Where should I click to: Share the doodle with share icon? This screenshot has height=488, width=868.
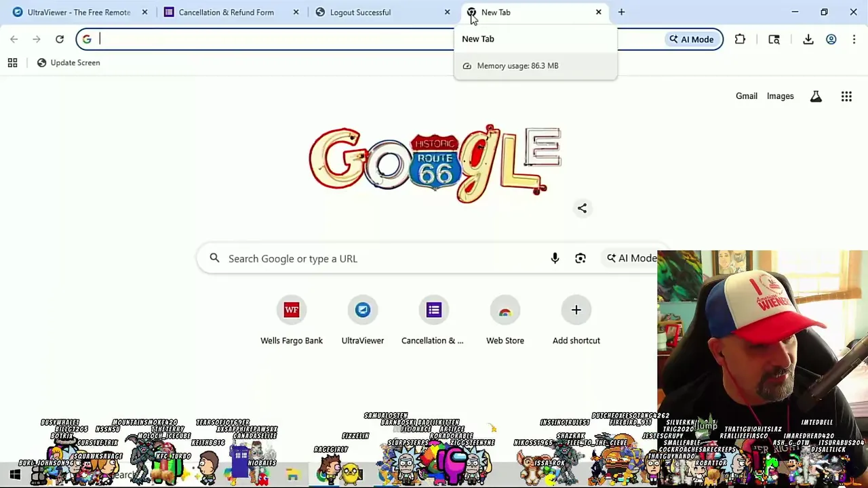[x=582, y=208]
